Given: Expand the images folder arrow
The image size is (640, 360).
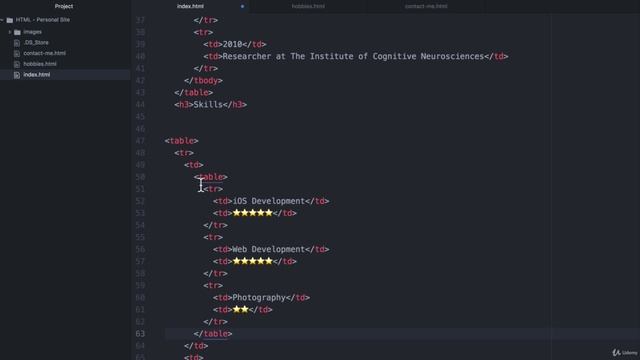Looking at the screenshot, I should pyautogui.click(x=10, y=32).
